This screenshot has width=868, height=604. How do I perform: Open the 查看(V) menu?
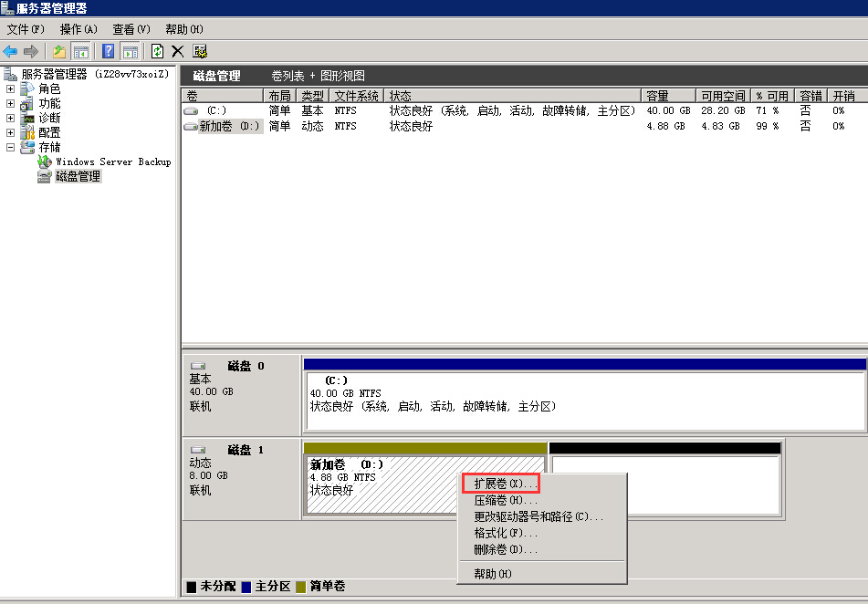click(131, 30)
